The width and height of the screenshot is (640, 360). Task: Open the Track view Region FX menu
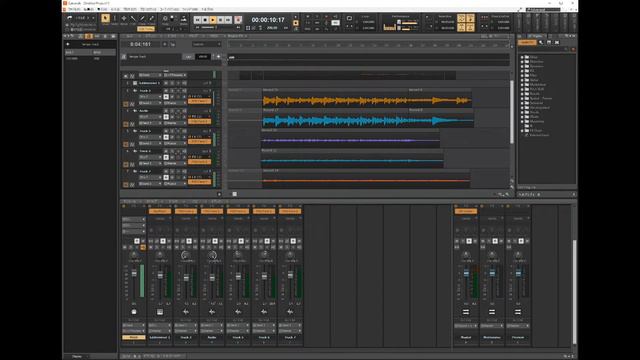point(237,36)
